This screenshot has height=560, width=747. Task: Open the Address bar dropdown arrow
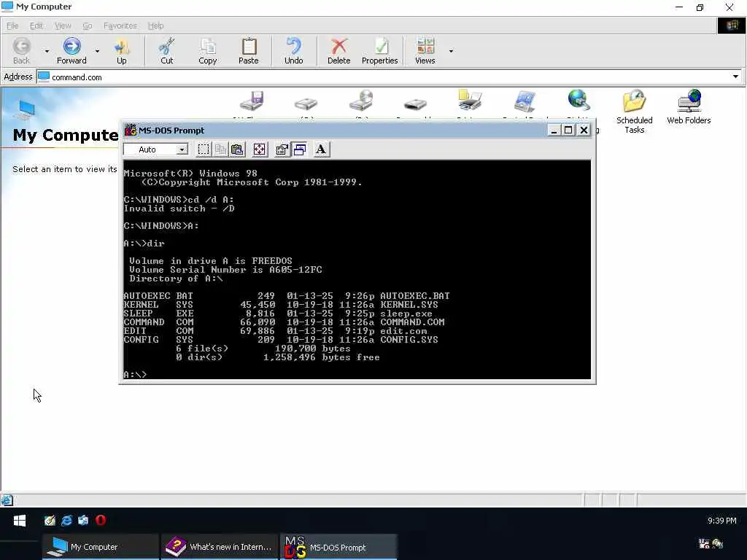click(735, 77)
